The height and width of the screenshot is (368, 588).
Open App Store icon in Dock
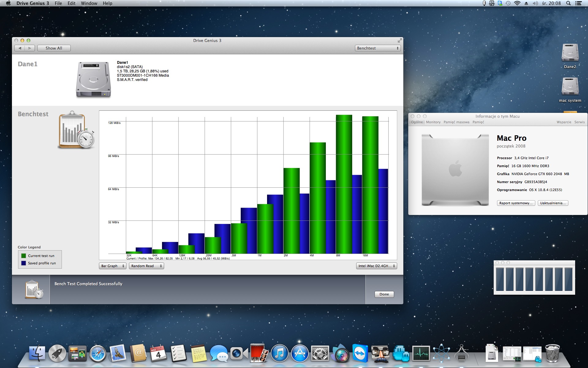click(300, 353)
